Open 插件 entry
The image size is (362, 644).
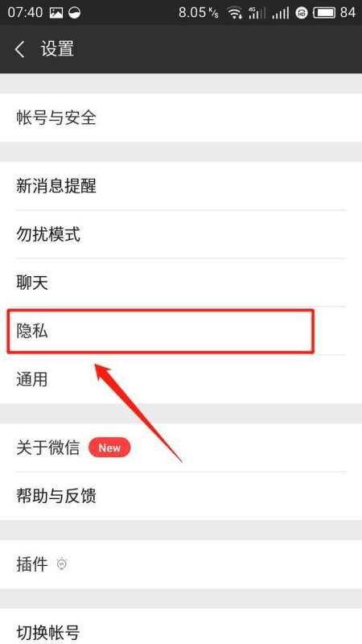[x=181, y=564]
